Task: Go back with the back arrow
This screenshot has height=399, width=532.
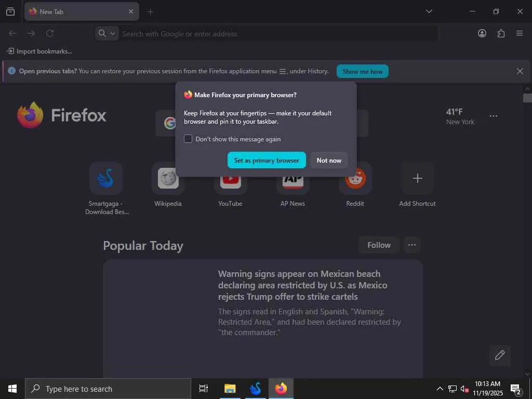Action: coord(12,33)
